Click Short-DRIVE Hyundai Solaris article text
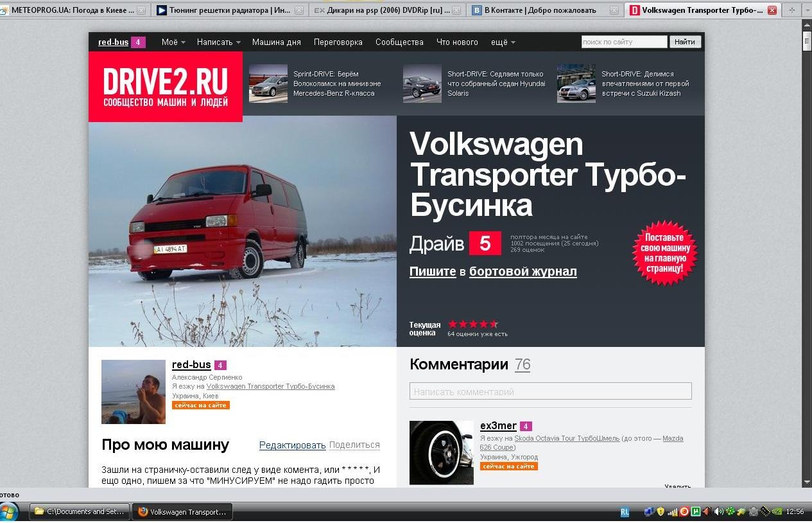812x523 pixels. (496, 84)
